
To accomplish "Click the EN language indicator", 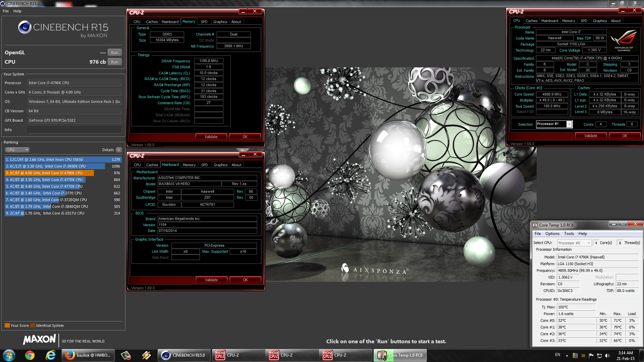I will coord(557,355).
